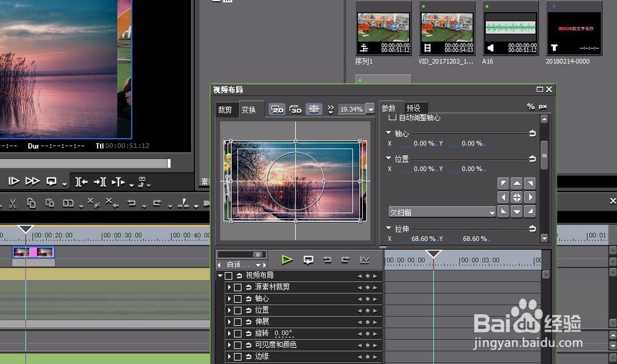Image resolution: width=617 pixels, height=364 pixels.
Task: Click the keyframe timeline zoom slider handle
Action: click(x=257, y=255)
